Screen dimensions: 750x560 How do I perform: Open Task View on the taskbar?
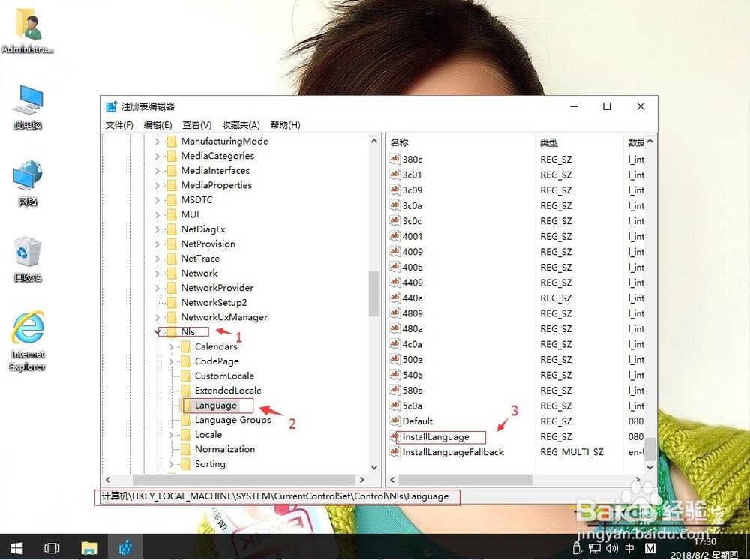(x=52, y=547)
